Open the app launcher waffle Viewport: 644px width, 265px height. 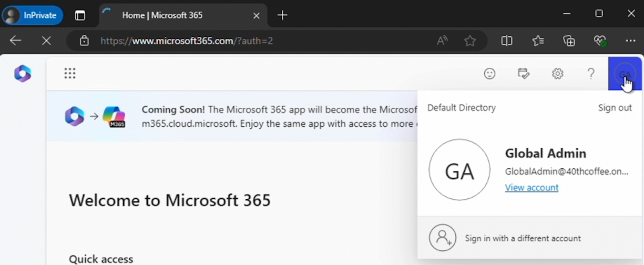point(70,74)
